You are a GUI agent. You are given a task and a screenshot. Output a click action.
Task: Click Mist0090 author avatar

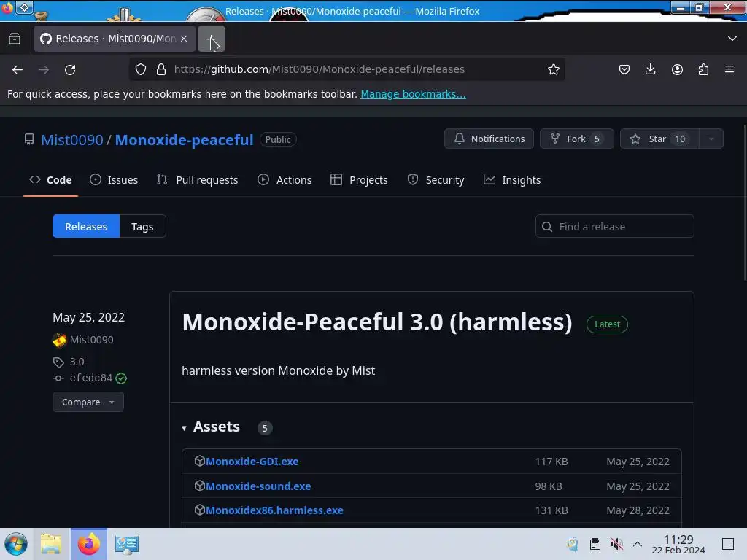[60, 340]
